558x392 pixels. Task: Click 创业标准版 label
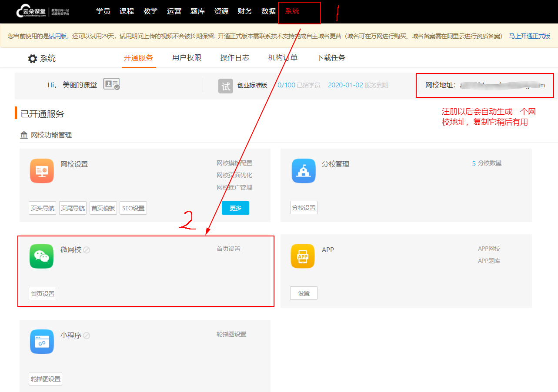[252, 86]
